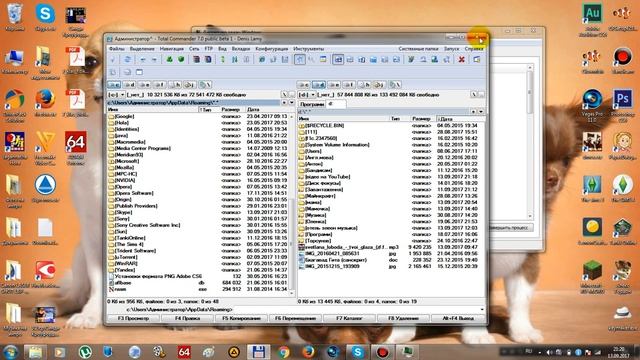Image resolution: width=640 pixels, height=360 pixels.
Task: Open right panel favorites star button
Action: [x=473, y=111]
